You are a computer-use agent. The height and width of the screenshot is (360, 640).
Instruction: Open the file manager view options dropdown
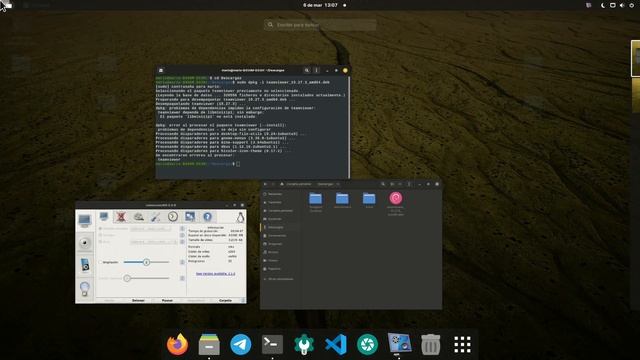click(x=400, y=184)
